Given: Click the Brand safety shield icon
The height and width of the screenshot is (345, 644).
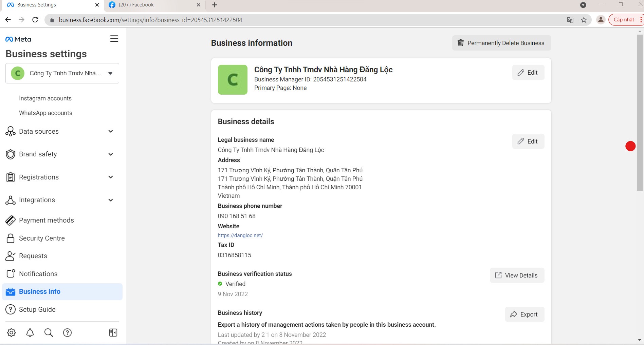Looking at the screenshot, I should click(11, 154).
